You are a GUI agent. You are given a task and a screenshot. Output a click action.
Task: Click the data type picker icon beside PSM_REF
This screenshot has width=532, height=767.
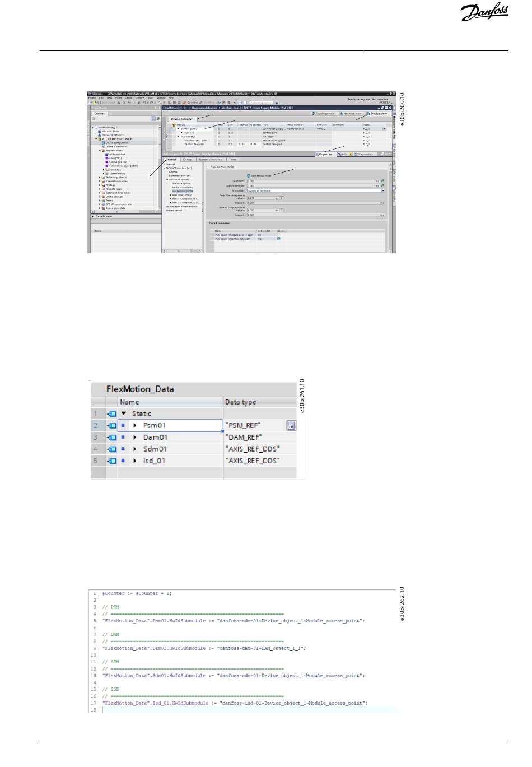[x=291, y=426]
